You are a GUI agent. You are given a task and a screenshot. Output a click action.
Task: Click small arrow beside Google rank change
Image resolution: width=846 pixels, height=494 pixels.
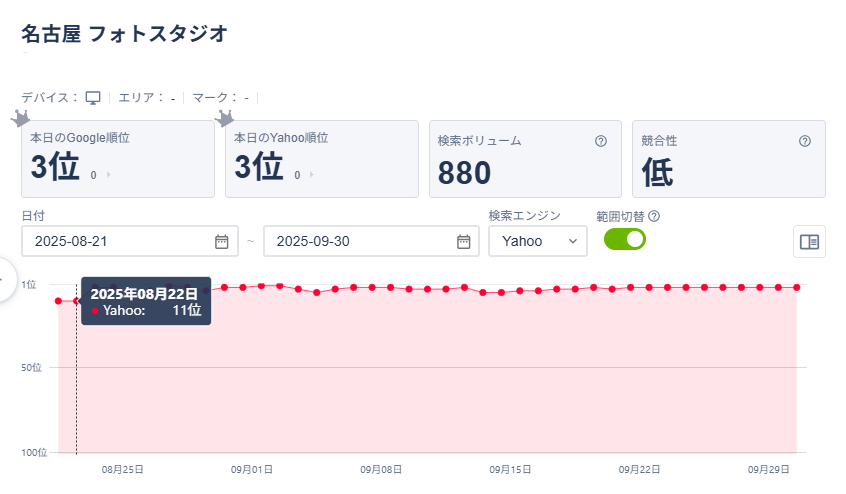point(108,175)
